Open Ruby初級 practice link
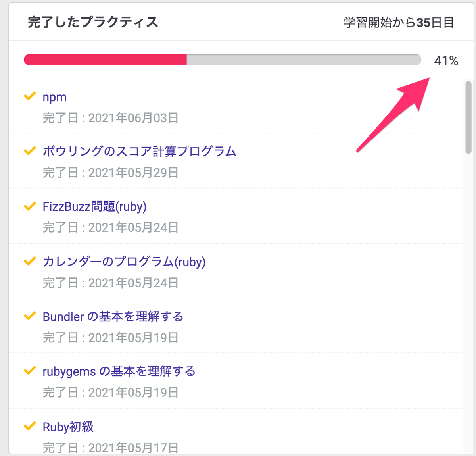The image size is (476, 456). pos(68,427)
